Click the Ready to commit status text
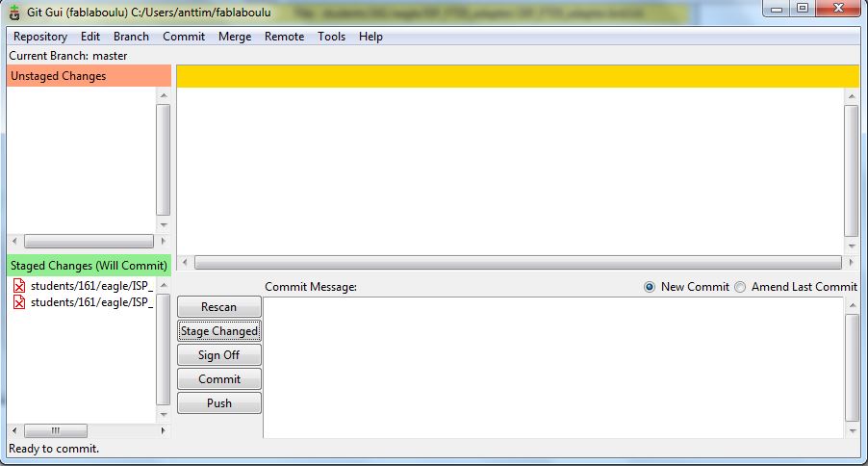The height and width of the screenshot is (466, 868). coord(54,449)
